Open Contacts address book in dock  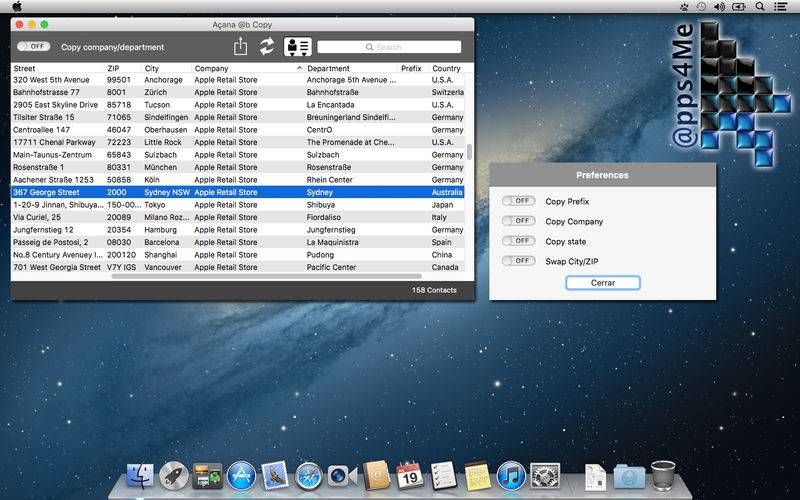[x=377, y=476]
